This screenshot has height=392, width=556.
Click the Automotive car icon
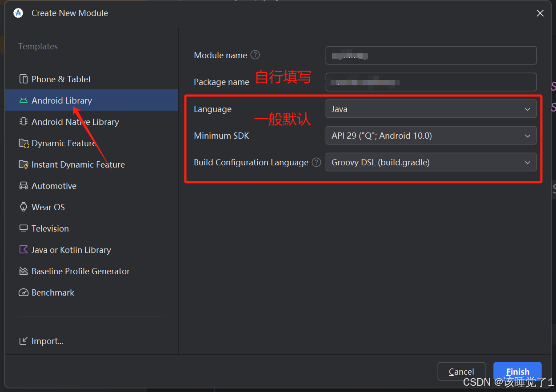pyautogui.click(x=24, y=186)
